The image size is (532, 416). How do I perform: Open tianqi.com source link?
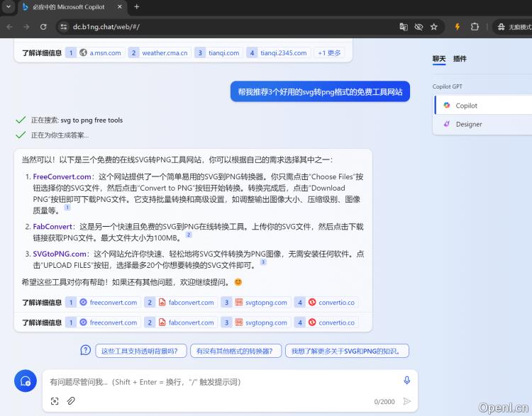(x=219, y=53)
